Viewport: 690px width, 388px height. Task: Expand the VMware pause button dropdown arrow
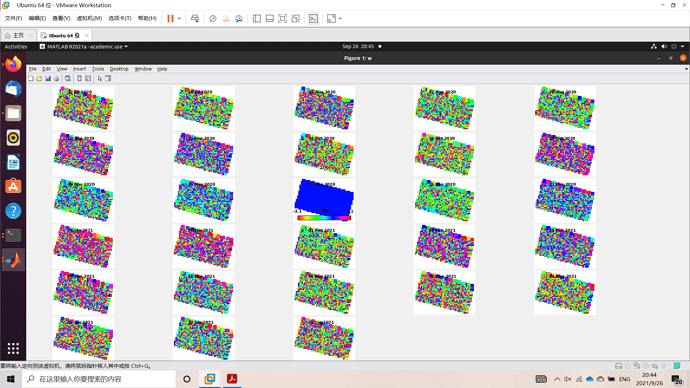pyautogui.click(x=179, y=18)
